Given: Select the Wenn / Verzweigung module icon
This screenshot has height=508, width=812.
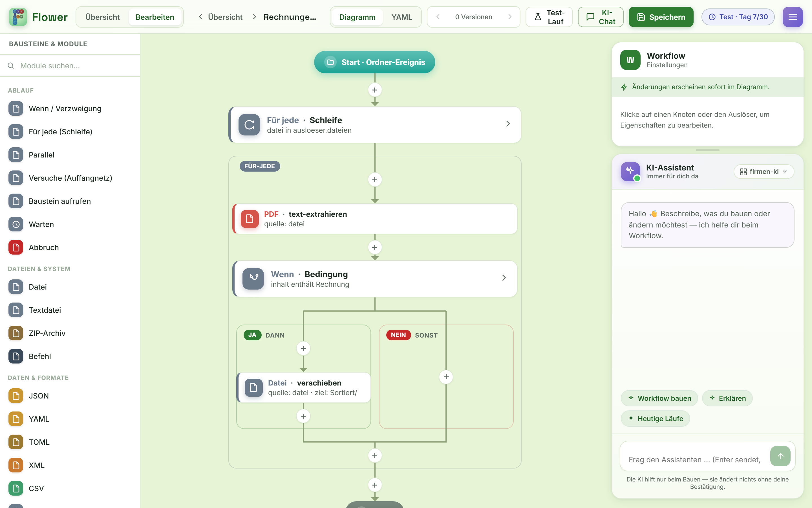Looking at the screenshot, I should [16, 109].
